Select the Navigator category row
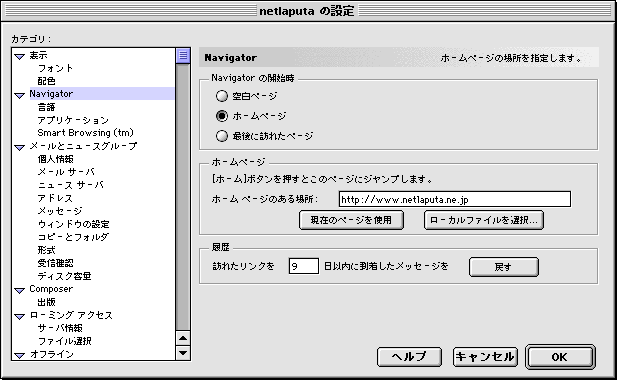 [x=102, y=94]
